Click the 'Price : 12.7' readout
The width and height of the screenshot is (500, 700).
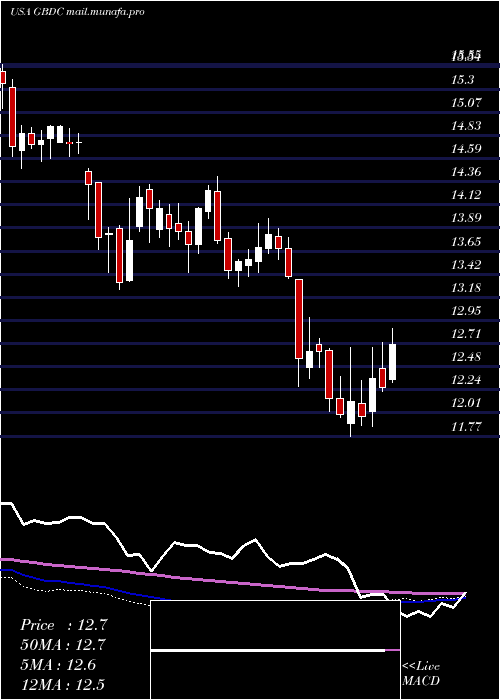tap(63, 625)
